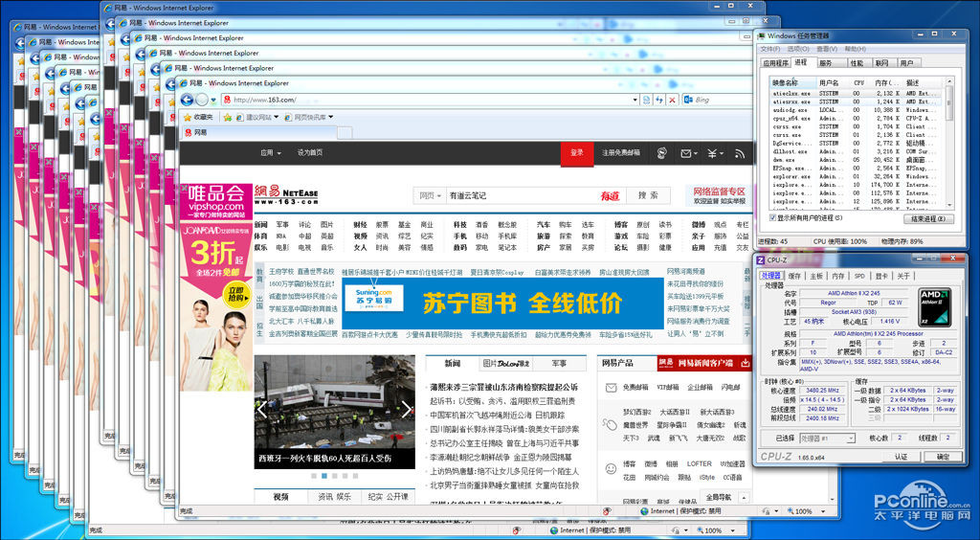
Task: Click the next arrow on news photo
Action: coord(407,410)
